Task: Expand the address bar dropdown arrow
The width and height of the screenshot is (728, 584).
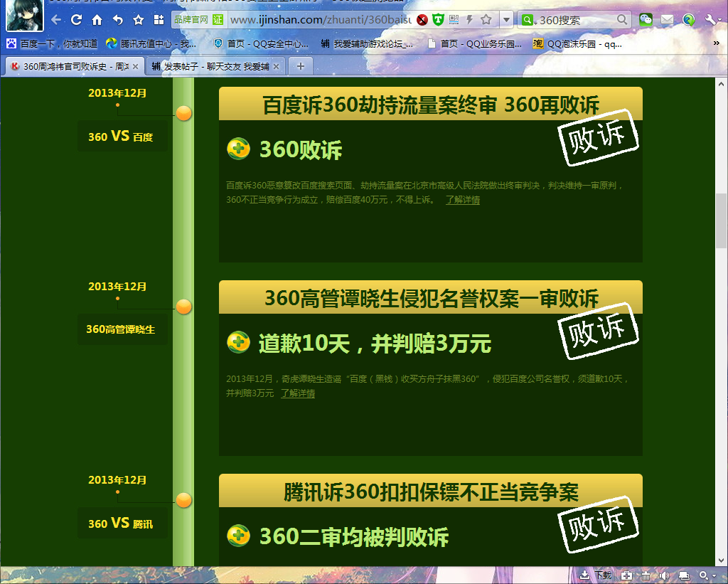Action: [x=506, y=19]
